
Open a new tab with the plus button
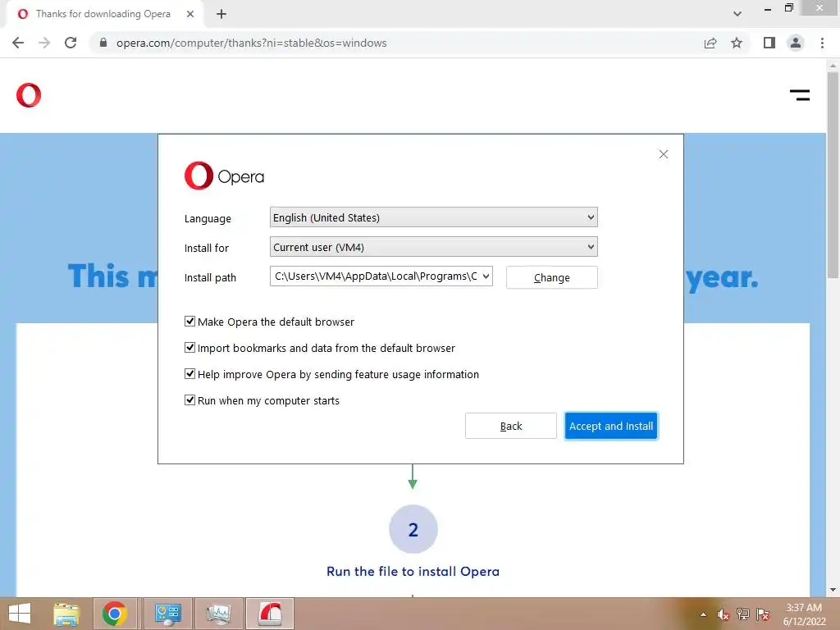point(221,14)
